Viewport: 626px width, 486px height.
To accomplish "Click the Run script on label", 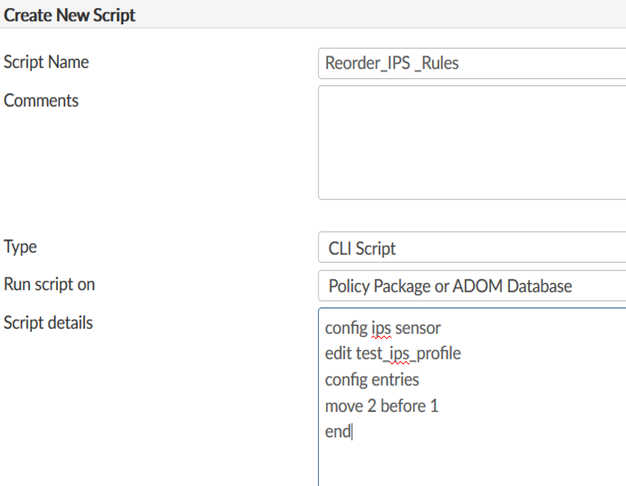I will click(50, 285).
